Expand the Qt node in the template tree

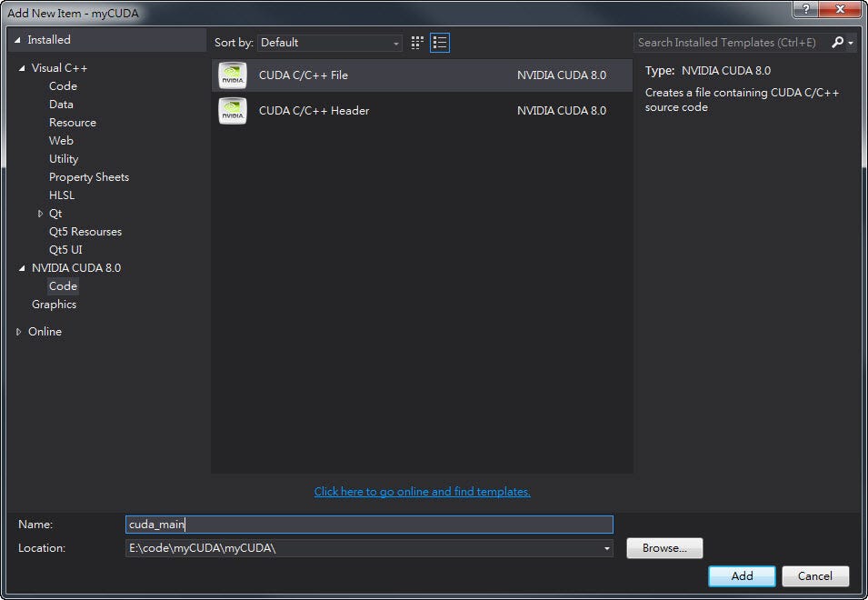[x=39, y=213]
